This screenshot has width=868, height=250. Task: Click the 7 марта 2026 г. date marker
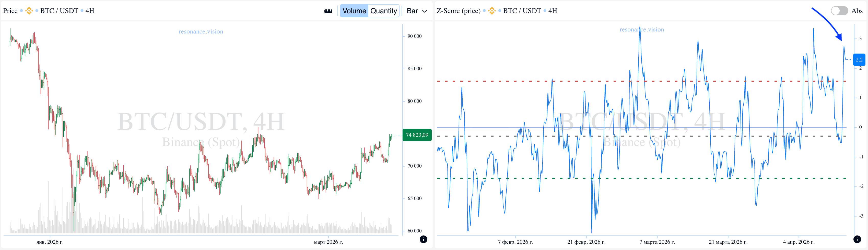pyautogui.click(x=657, y=242)
